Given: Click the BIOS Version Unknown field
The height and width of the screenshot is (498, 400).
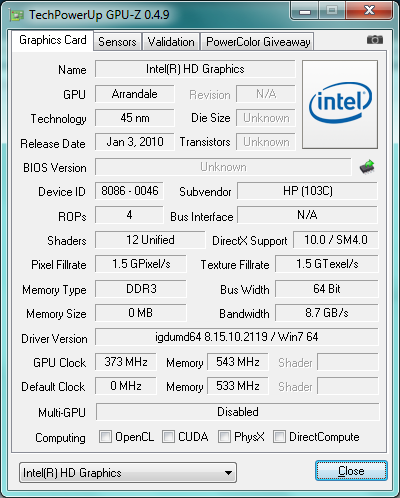Looking at the screenshot, I should 223,167.
